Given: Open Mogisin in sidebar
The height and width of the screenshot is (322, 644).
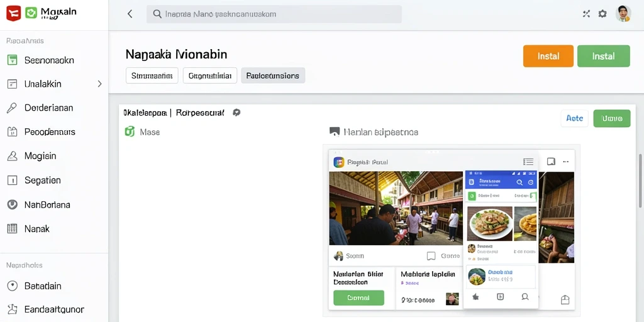Looking at the screenshot, I should (x=40, y=156).
